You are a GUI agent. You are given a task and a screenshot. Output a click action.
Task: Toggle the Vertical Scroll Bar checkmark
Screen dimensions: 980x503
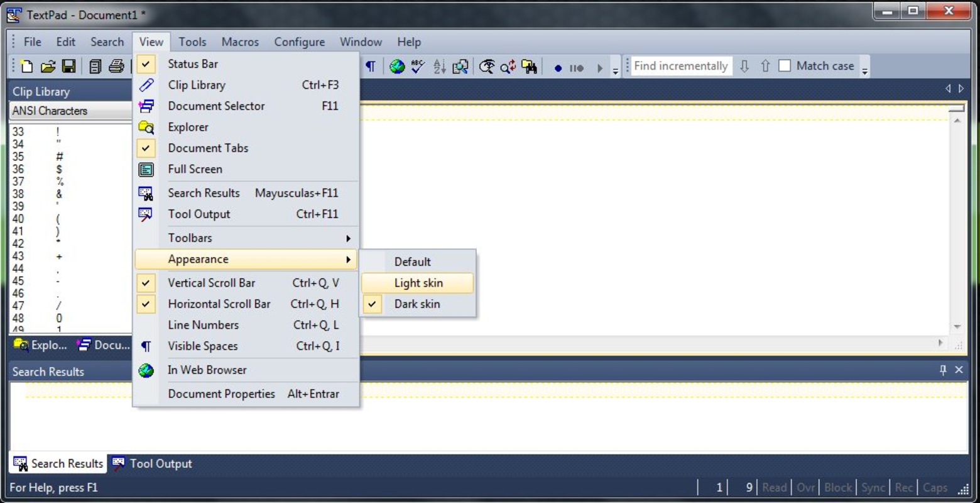tap(146, 283)
